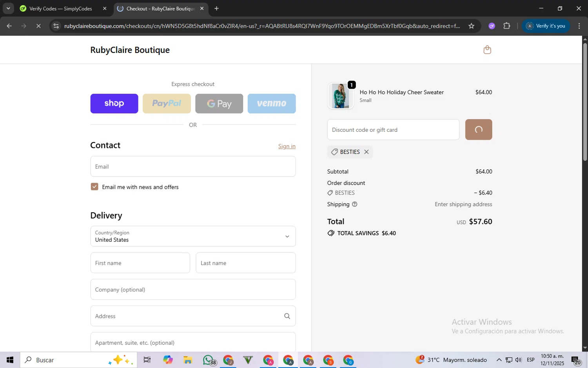Click the purple extension icon in toolbar

492,26
